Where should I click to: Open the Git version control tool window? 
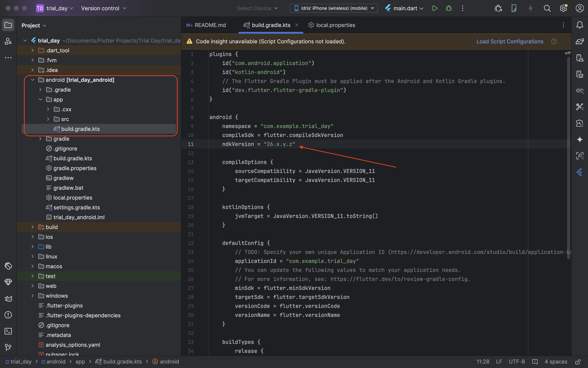[8, 347]
